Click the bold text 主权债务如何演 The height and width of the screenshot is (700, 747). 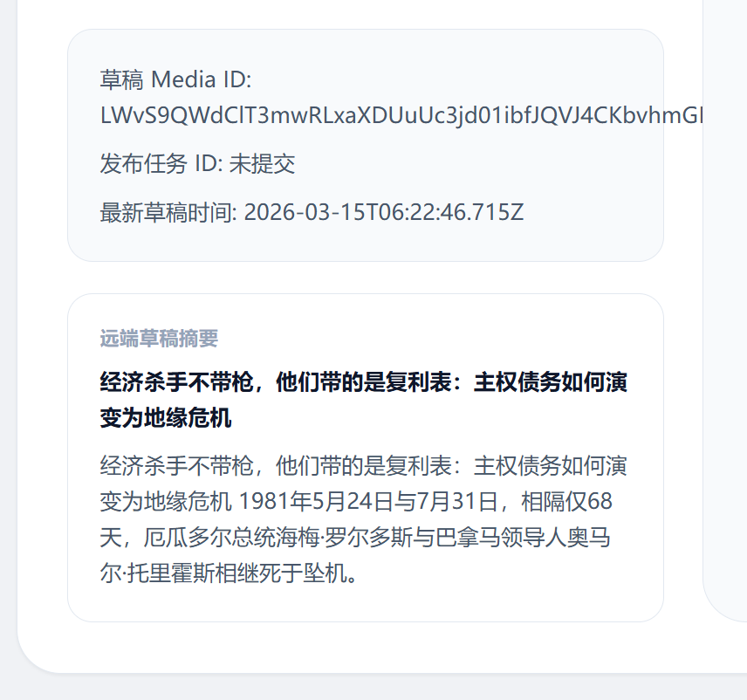(x=551, y=382)
